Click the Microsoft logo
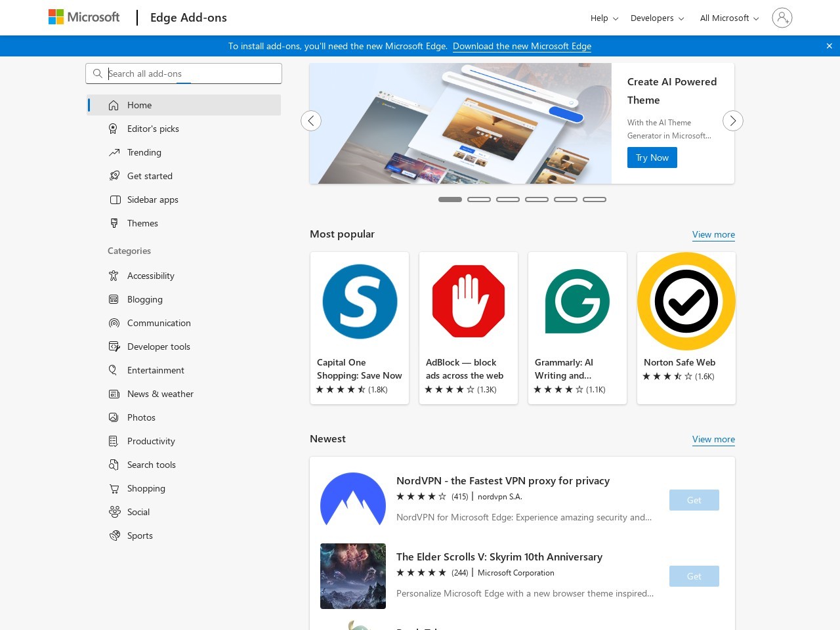This screenshot has height=630, width=840. tap(84, 17)
